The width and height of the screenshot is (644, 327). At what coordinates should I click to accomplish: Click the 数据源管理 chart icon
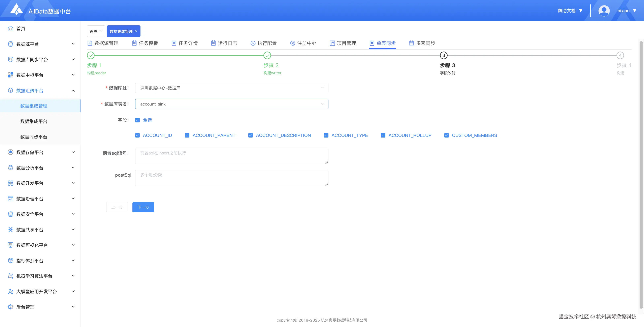pyautogui.click(x=90, y=43)
